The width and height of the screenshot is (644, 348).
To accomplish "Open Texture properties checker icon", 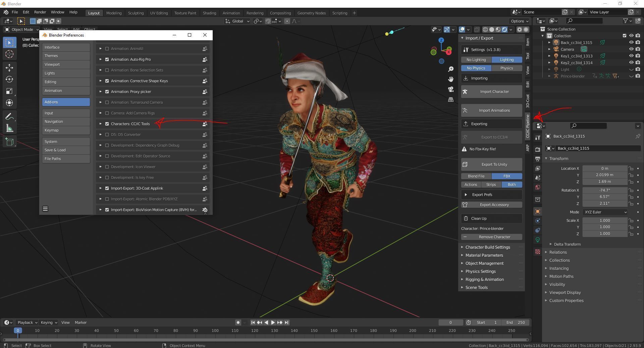I will [x=538, y=252].
